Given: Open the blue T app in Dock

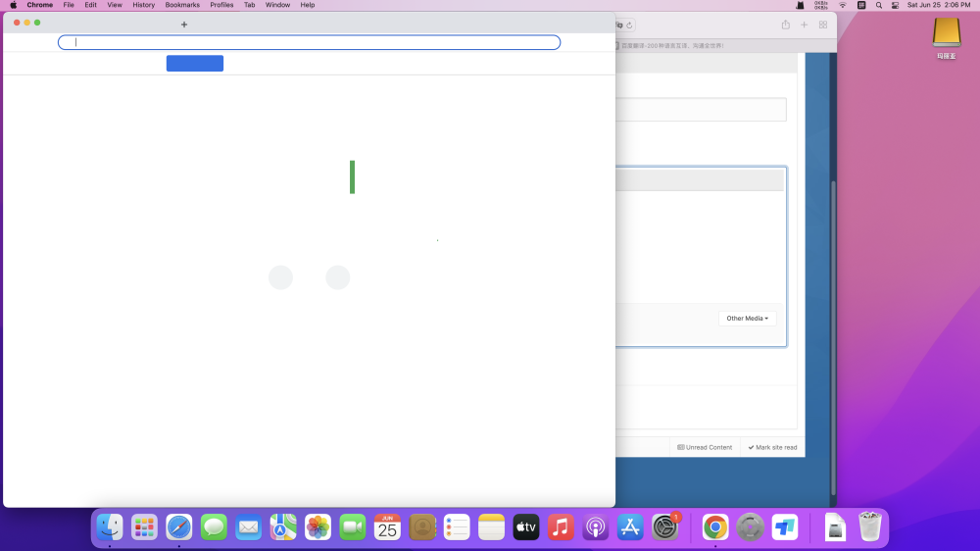Looking at the screenshot, I should pyautogui.click(x=784, y=527).
